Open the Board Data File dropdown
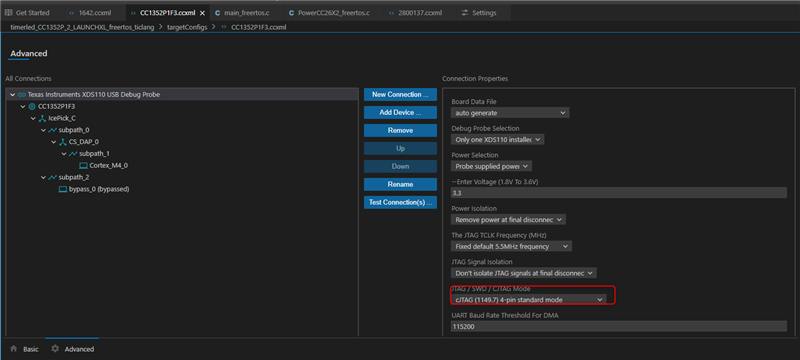 pos(510,113)
